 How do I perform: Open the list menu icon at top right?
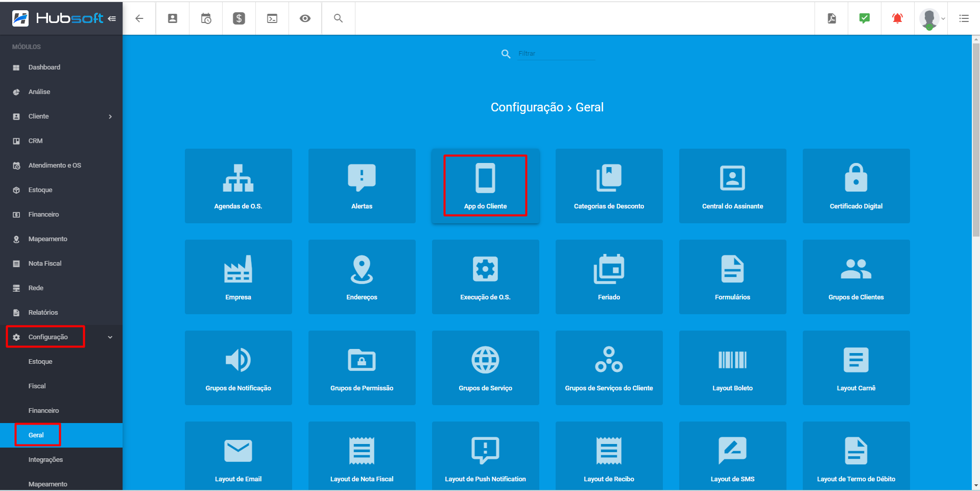pyautogui.click(x=964, y=18)
